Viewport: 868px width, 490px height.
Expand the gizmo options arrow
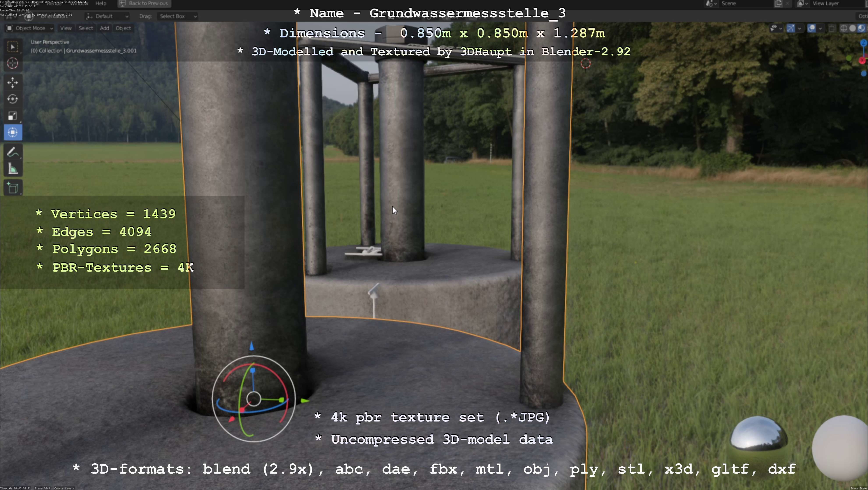[x=799, y=29]
